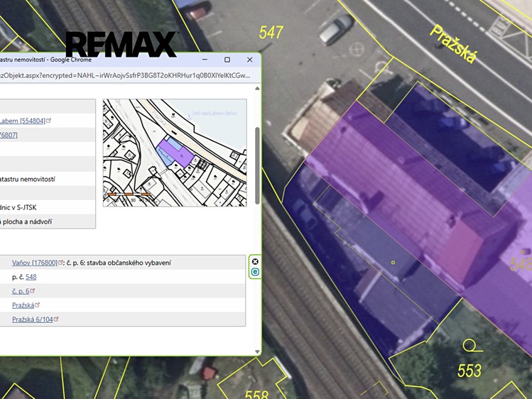This screenshot has width=532, height=399.
Task: Open parcel number 548 link
Action: (31, 277)
